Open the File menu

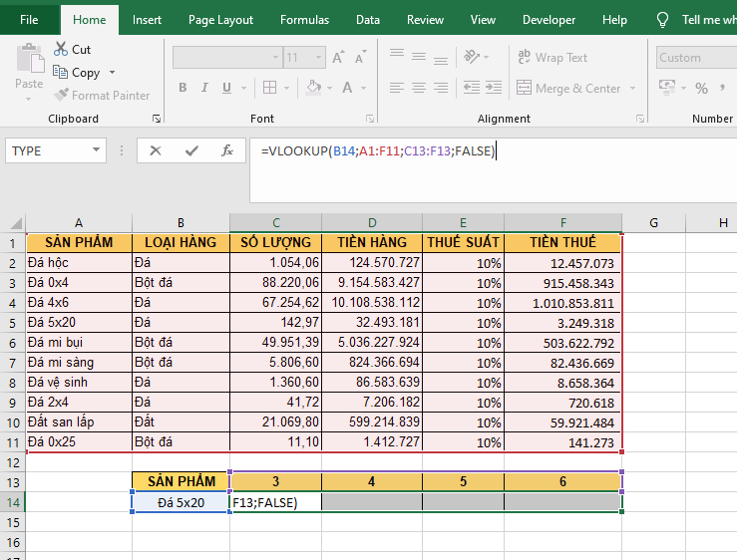29,20
